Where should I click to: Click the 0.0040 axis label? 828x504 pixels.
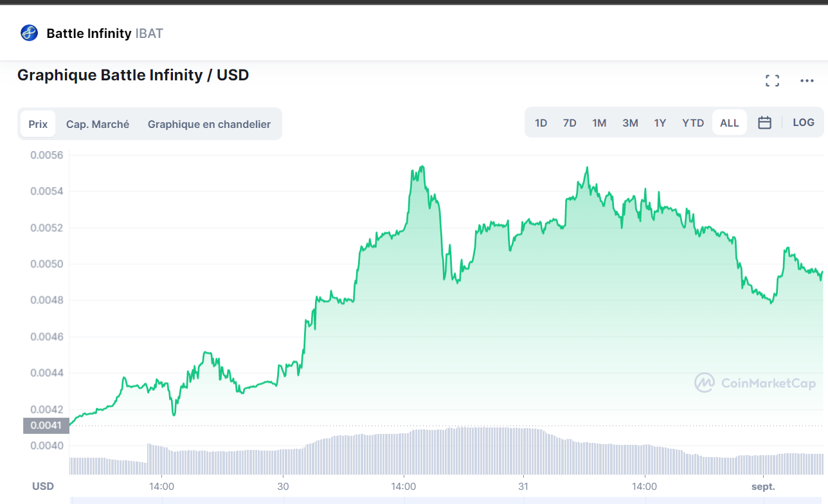click(46, 446)
